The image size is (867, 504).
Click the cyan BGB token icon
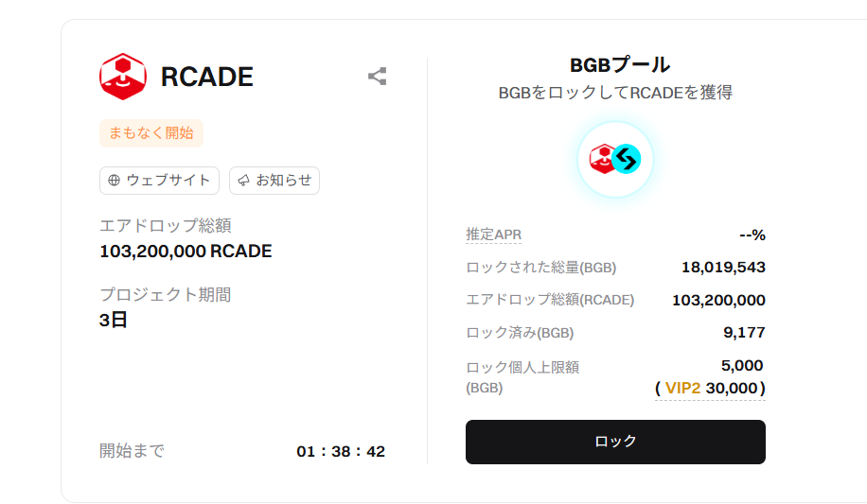click(x=627, y=159)
